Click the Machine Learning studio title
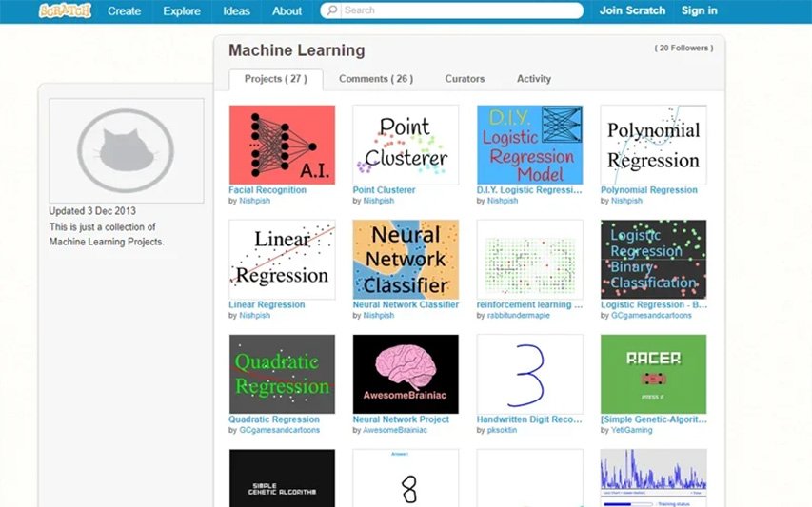 pos(297,50)
